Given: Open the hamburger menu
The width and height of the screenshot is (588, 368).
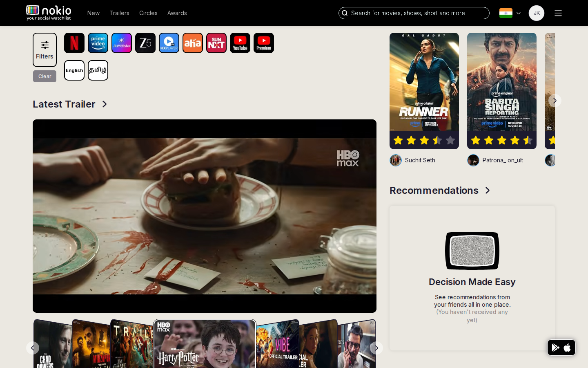Looking at the screenshot, I should 558,13.
